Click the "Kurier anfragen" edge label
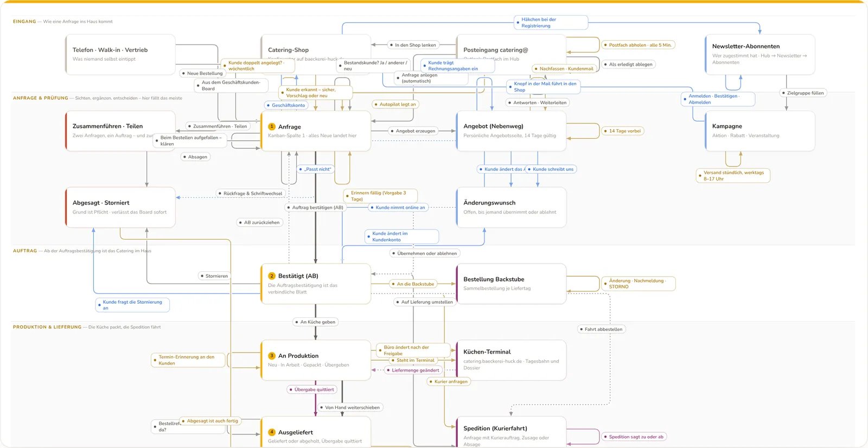 click(x=449, y=382)
